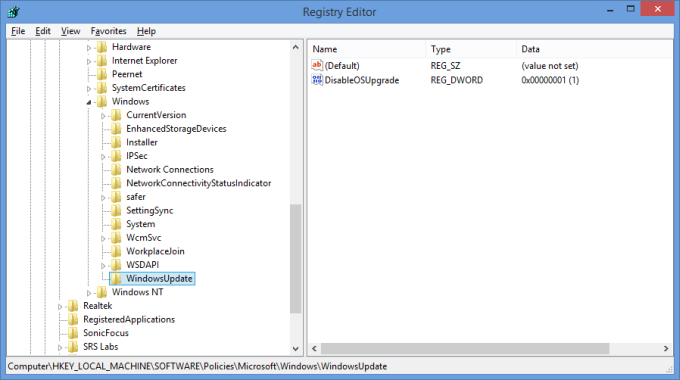Click the RegisteredApplications folder icon
Image resolution: width=680 pixels, height=380 pixels.
point(73,320)
